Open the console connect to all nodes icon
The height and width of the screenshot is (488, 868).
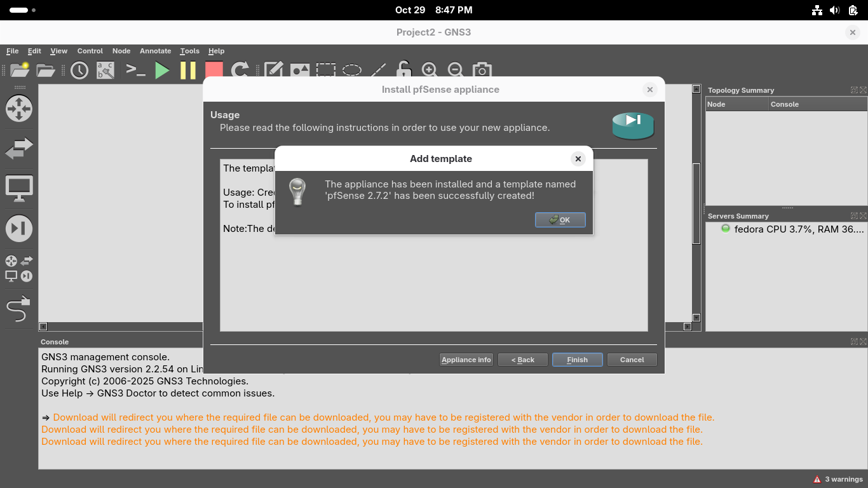tap(136, 70)
